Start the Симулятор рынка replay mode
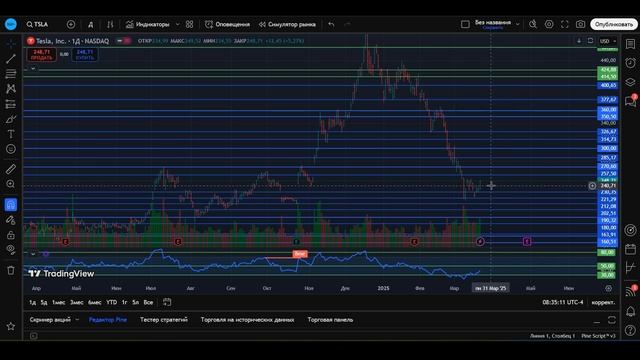 point(287,24)
